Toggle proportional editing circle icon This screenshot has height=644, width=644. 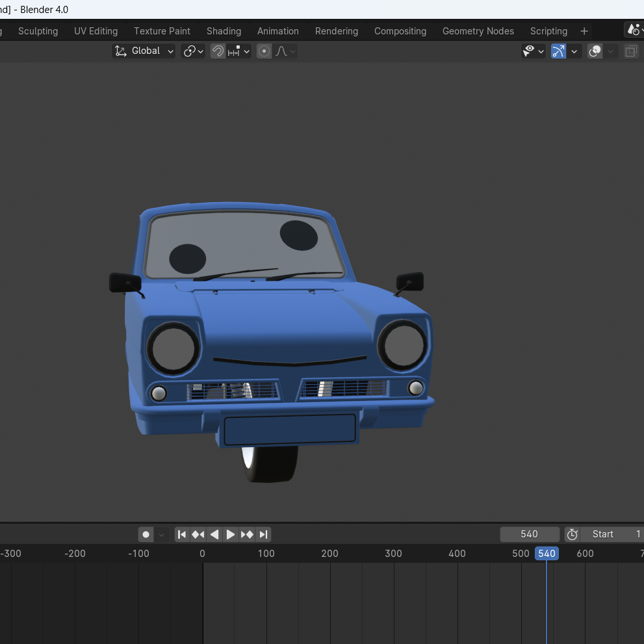click(x=264, y=51)
